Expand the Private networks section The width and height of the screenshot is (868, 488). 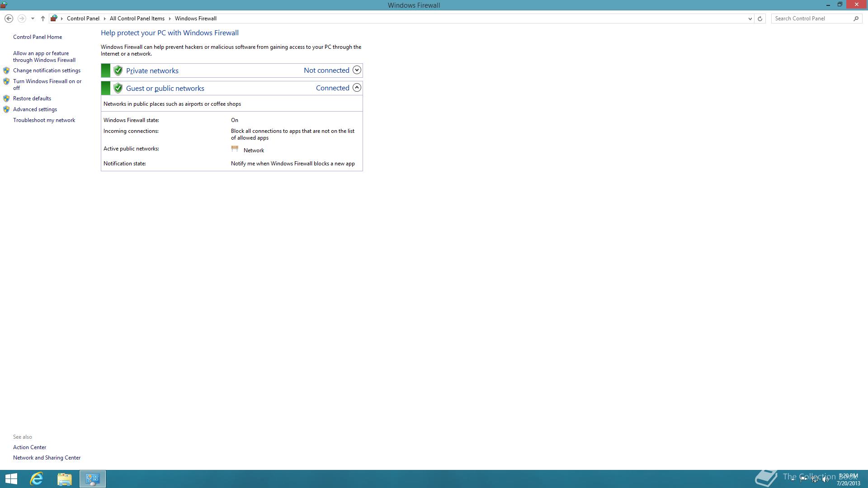point(357,70)
